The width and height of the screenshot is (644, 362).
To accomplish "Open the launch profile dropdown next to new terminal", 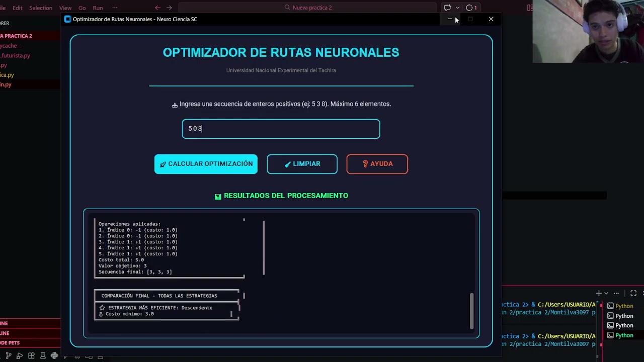I will 606,293.
